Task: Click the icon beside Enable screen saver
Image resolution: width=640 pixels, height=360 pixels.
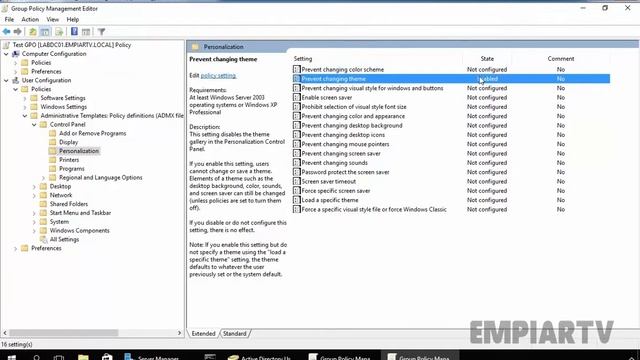Action: pyautogui.click(x=297, y=98)
